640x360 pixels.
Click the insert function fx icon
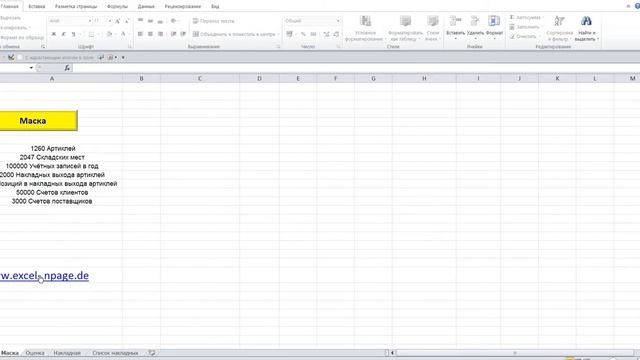tap(67, 68)
